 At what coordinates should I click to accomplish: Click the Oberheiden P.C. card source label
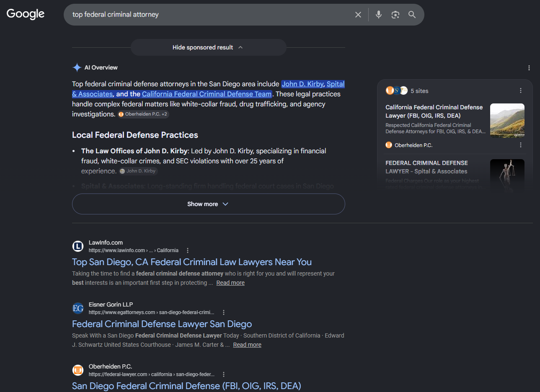tap(409, 145)
